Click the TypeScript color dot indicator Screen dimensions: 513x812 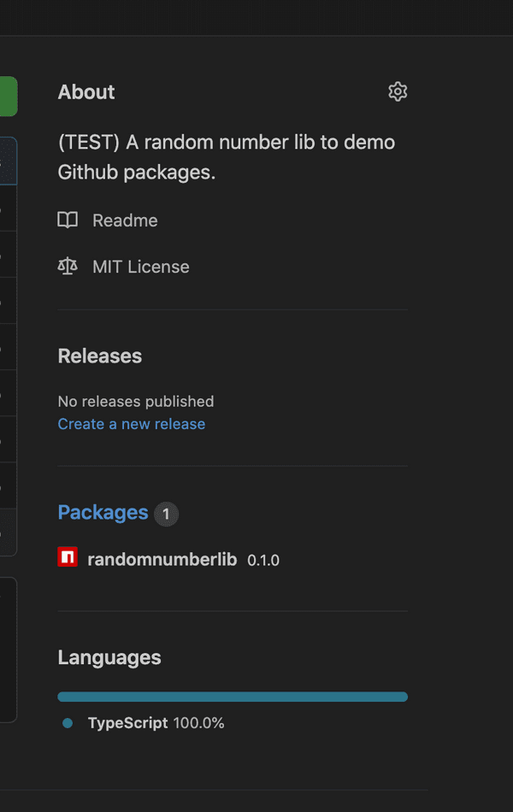pyautogui.click(x=68, y=722)
